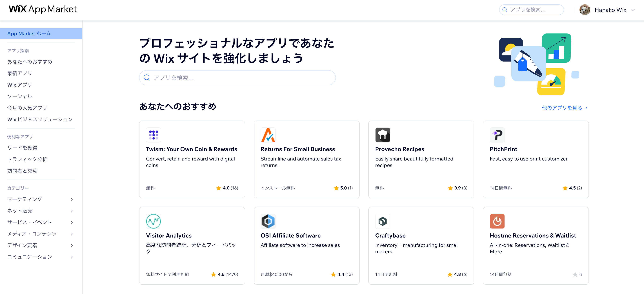Open Visitor Analytics title

point(169,236)
